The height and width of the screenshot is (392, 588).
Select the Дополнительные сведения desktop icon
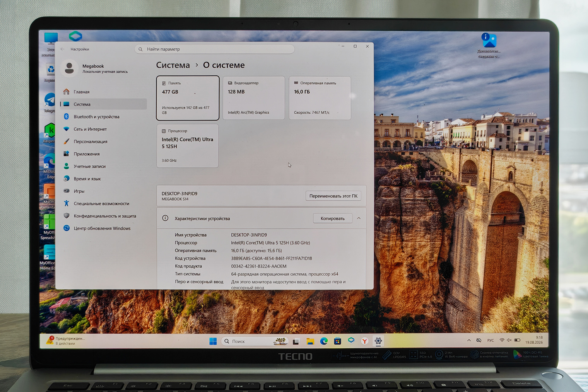489,46
